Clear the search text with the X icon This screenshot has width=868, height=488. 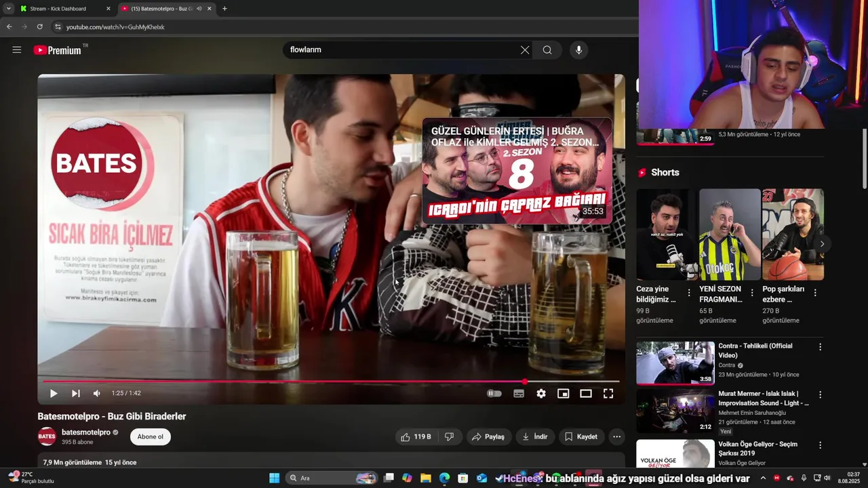coord(525,49)
